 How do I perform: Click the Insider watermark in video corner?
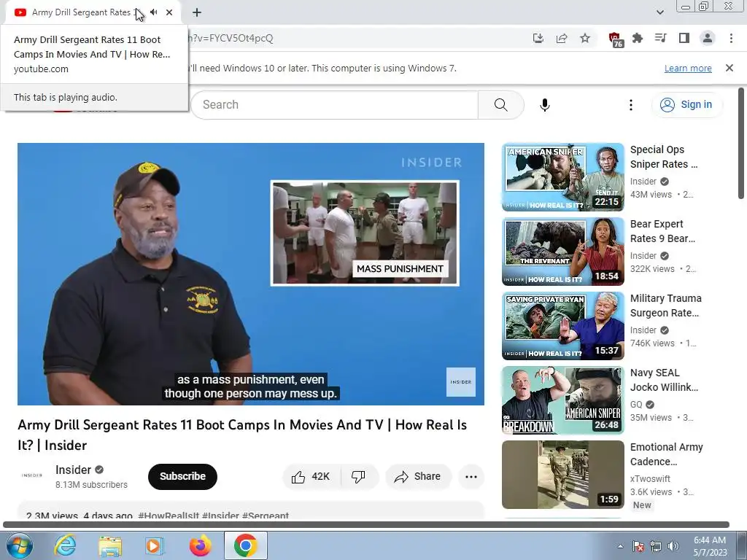tap(461, 382)
